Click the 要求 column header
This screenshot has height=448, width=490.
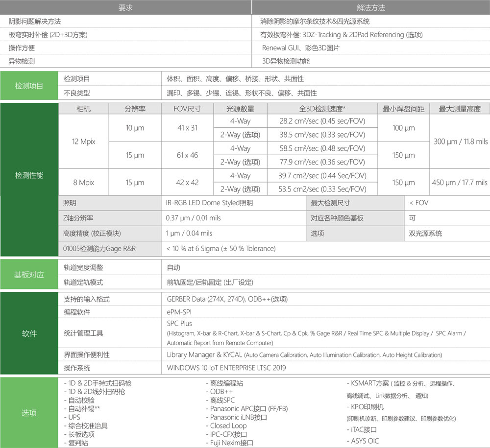click(x=125, y=8)
